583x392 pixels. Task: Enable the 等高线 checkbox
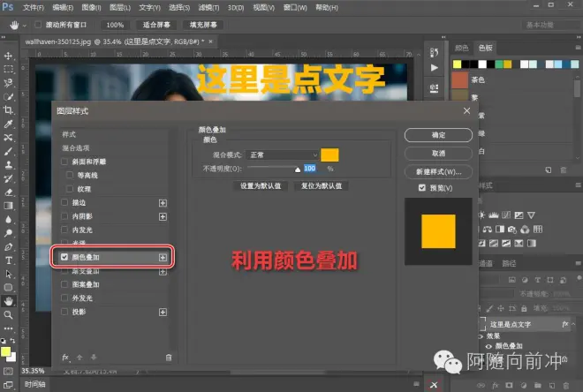70,175
